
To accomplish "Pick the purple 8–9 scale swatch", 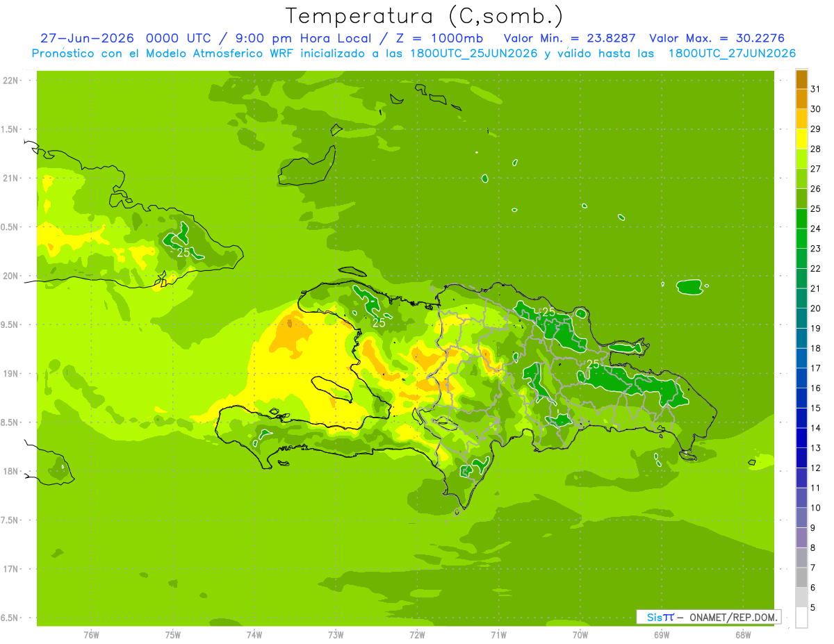I will click(x=801, y=538).
